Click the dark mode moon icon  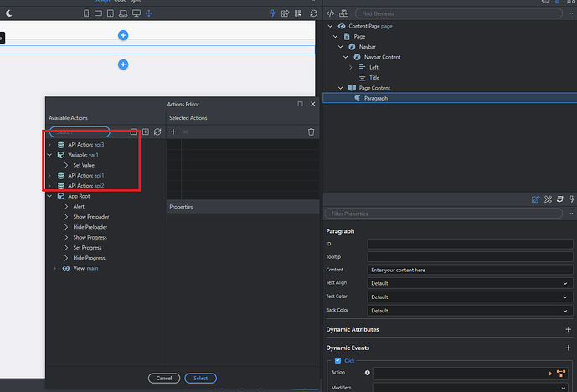coord(8,13)
